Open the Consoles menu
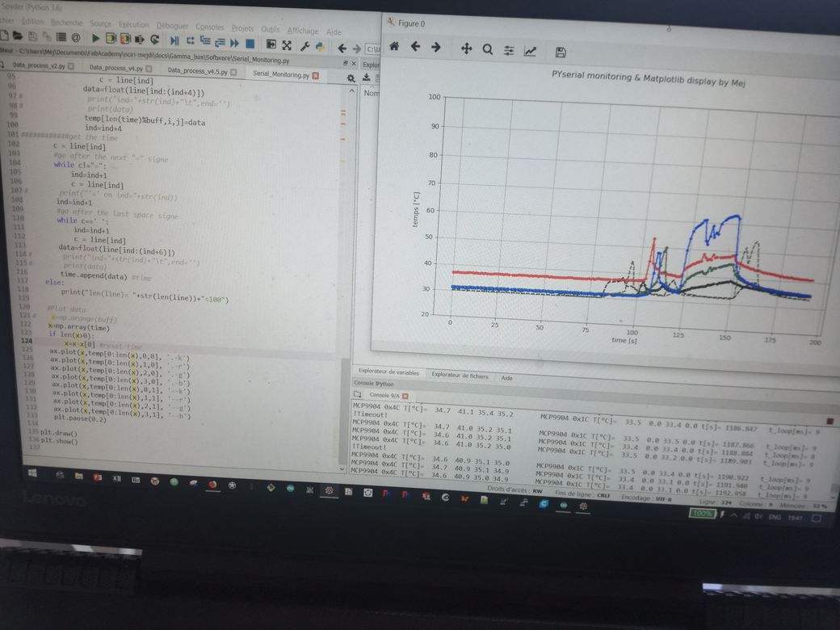 (x=210, y=27)
